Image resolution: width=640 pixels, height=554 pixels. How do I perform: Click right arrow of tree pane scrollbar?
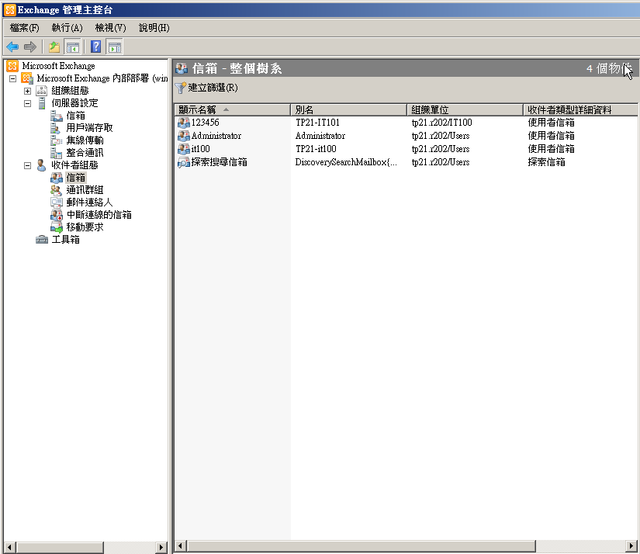[x=162, y=547]
